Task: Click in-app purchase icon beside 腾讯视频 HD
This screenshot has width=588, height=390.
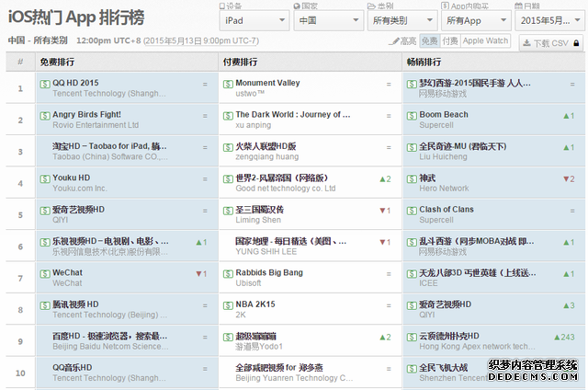Action: pos(45,305)
